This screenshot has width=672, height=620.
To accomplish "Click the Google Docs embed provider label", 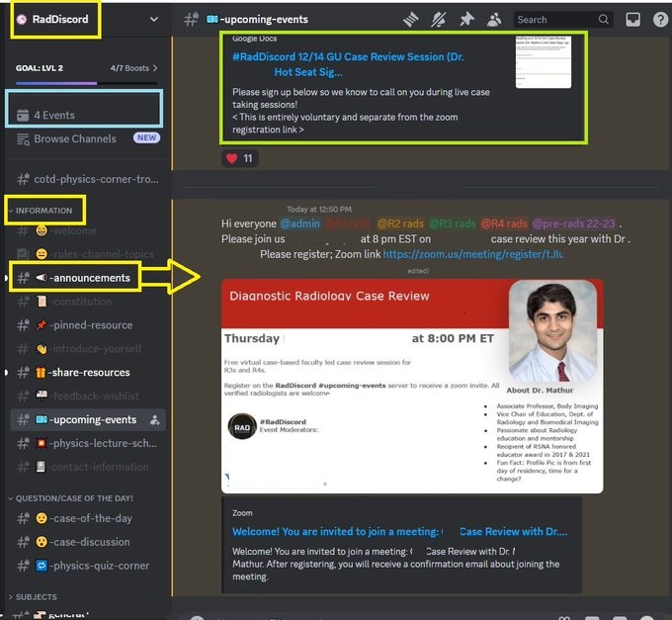I will pyautogui.click(x=254, y=39).
